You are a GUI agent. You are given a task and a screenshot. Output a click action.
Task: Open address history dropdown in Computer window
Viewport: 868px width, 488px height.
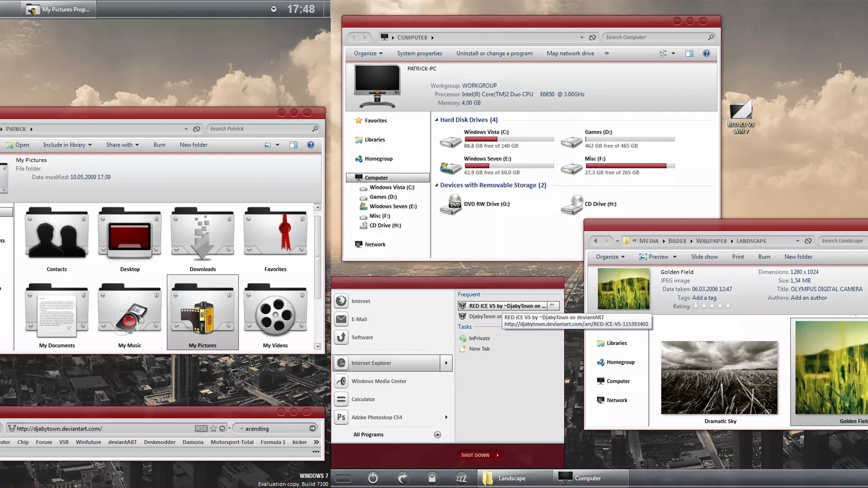[x=582, y=38]
